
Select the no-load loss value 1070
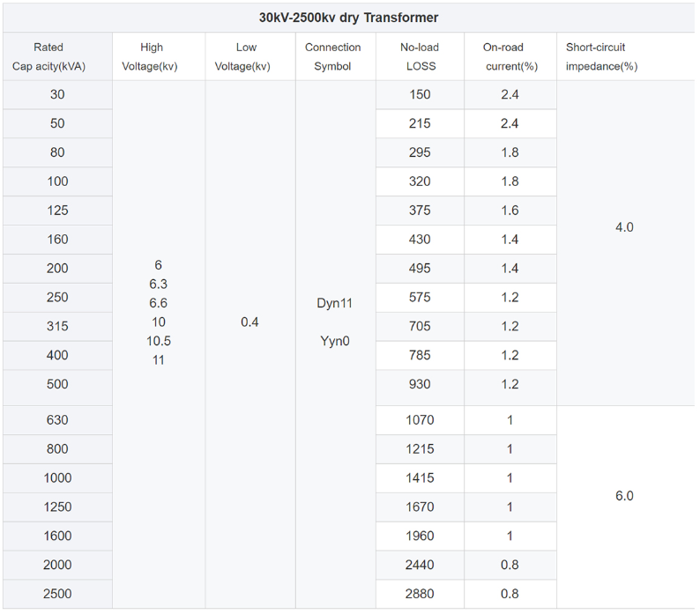[421, 420]
